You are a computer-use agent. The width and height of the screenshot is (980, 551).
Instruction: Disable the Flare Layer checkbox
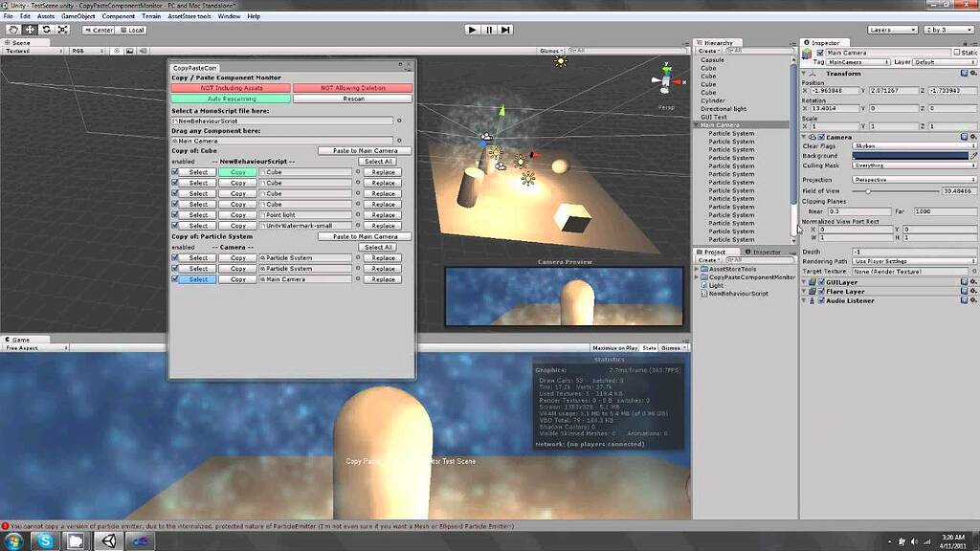[821, 290]
